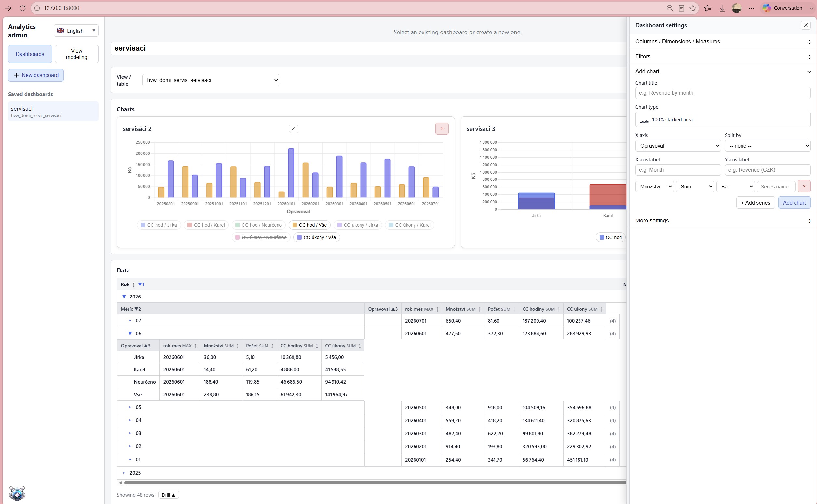817x504 pixels.
Task: Click the Chart title input field
Action: point(723,93)
